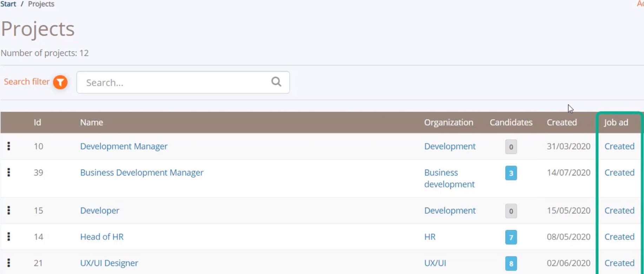The width and height of the screenshot is (644, 274).
Task: Open the Created job ad for Development Manager
Action: tap(619, 146)
